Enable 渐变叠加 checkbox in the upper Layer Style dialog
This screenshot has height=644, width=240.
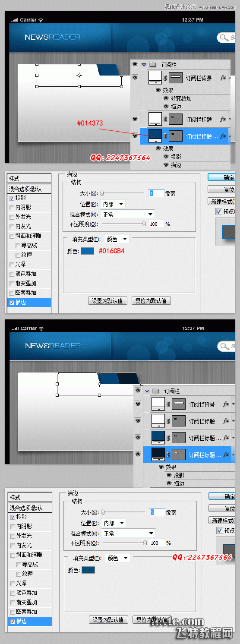coord(12,284)
